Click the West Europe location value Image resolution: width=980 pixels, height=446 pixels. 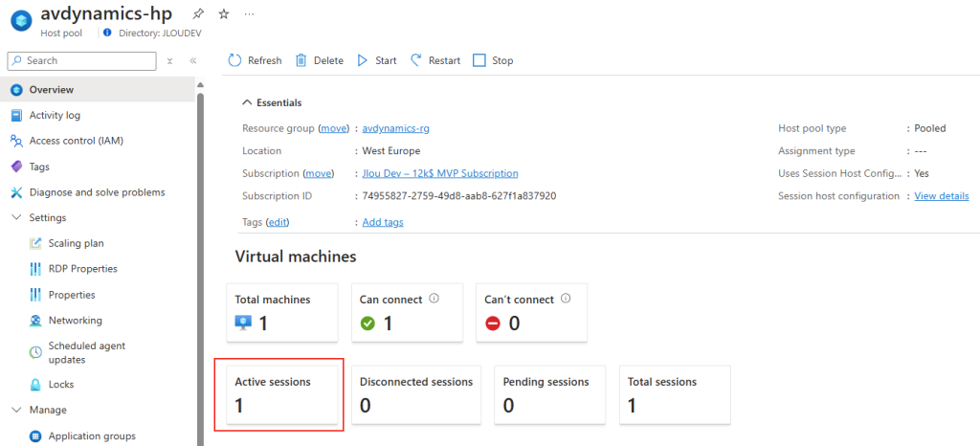tap(391, 150)
